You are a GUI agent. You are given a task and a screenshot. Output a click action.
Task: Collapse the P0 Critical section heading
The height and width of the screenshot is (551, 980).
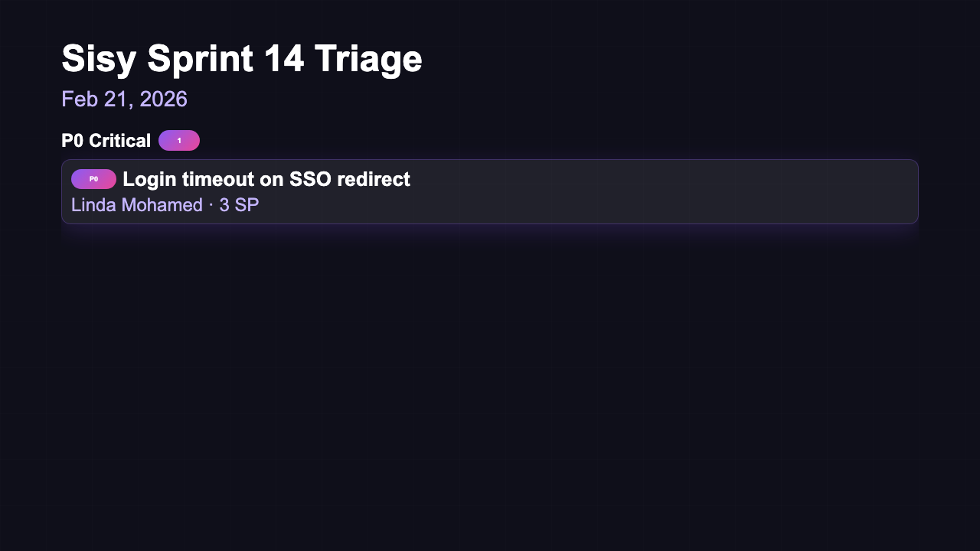point(106,141)
